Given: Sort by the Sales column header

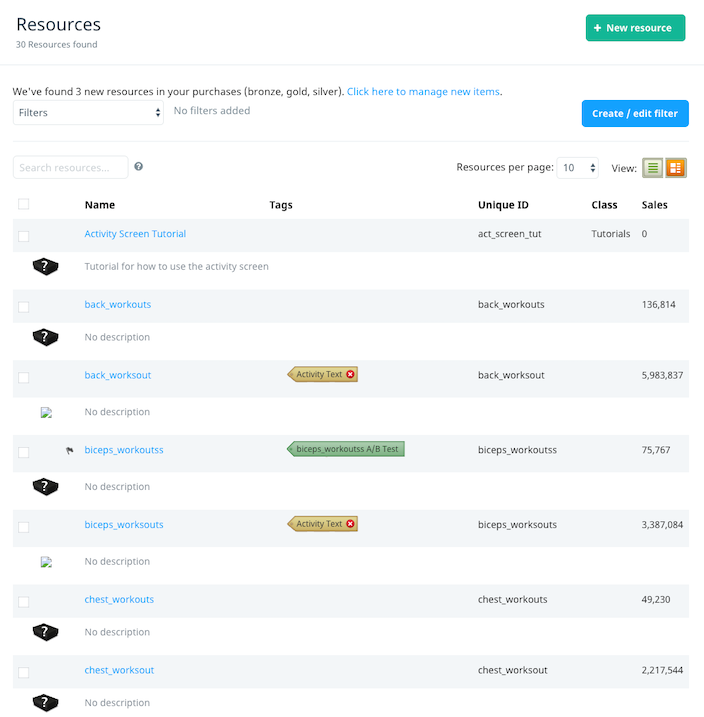Looking at the screenshot, I should [654, 205].
